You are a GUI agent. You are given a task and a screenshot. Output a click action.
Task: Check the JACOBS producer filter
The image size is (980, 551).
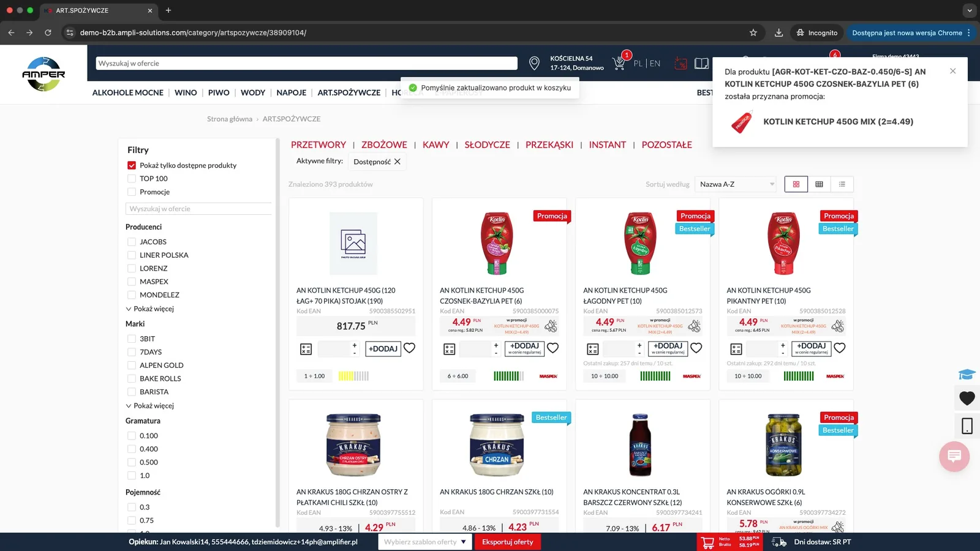click(x=132, y=242)
